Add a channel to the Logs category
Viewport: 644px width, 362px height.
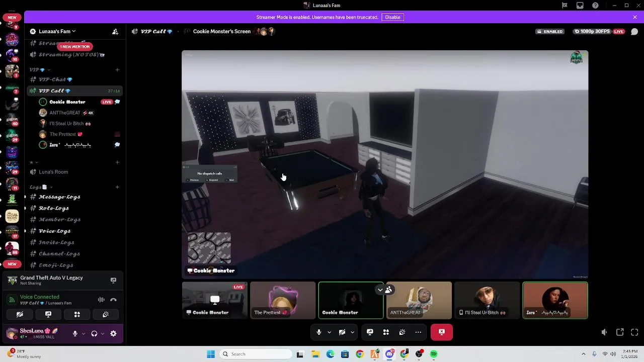point(117,187)
